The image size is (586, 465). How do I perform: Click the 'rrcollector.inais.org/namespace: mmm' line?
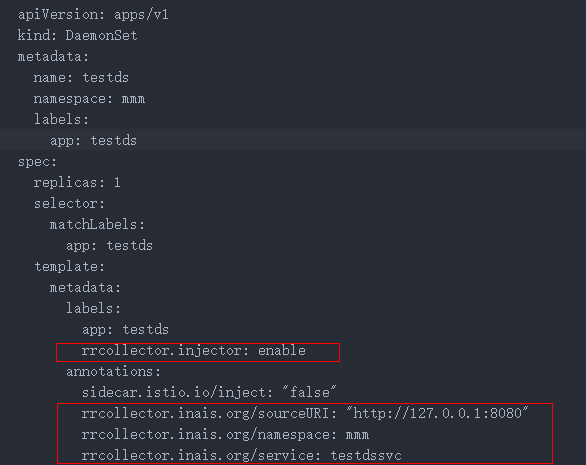225,435
